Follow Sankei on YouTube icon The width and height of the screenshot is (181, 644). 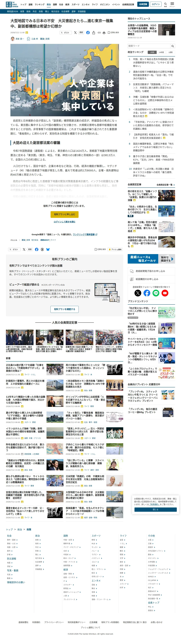tap(165, 293)
